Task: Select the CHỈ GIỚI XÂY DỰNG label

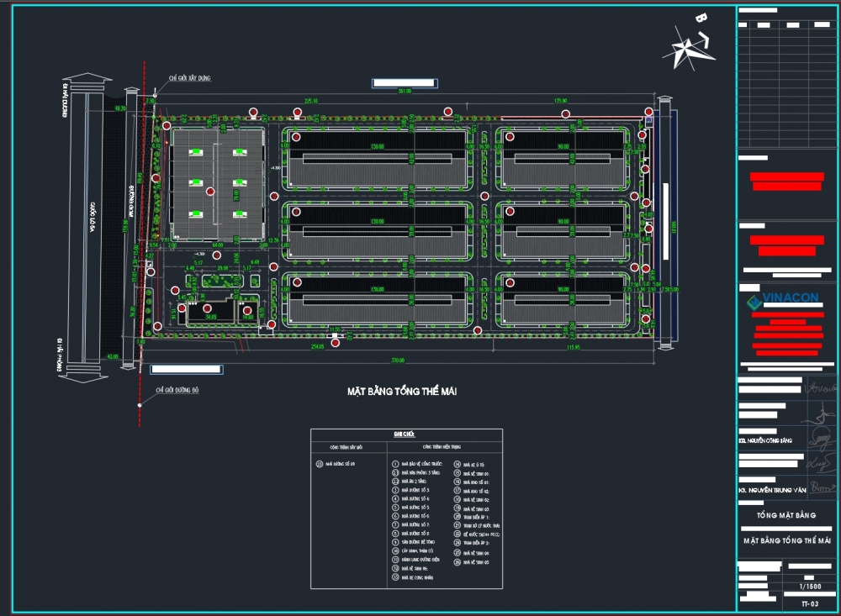Action: (189, 78)
